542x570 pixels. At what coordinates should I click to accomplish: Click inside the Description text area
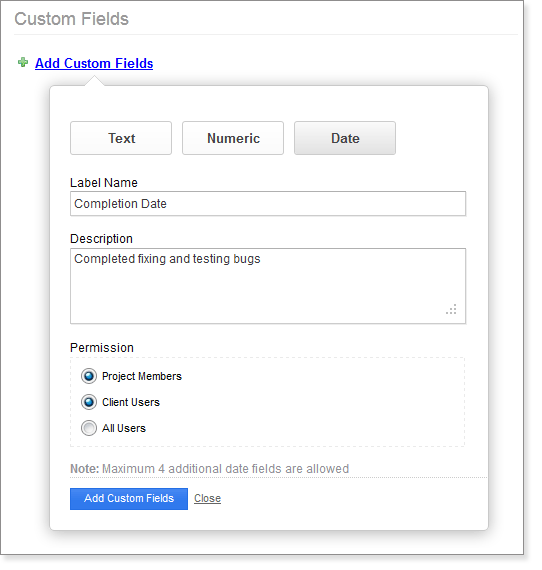(268, 286)
